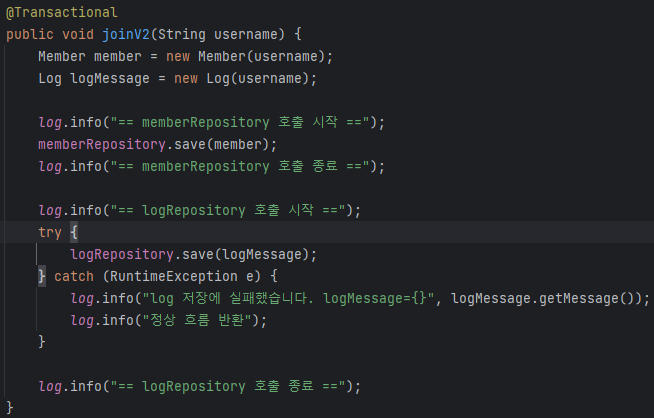This screenshot has height=418, width=654.
Task: Select the joinV2 method name
Action: 126,34
